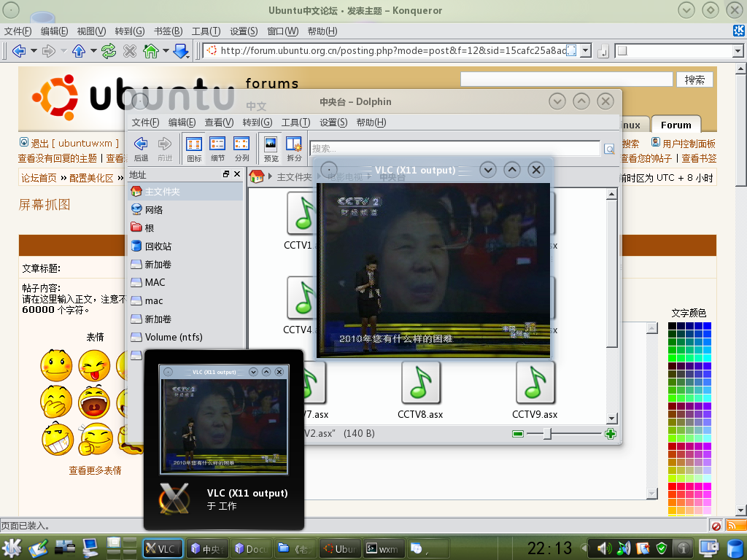
Task: Click home icon in Dolphin breadcrumb
Action: pos(256,176)
